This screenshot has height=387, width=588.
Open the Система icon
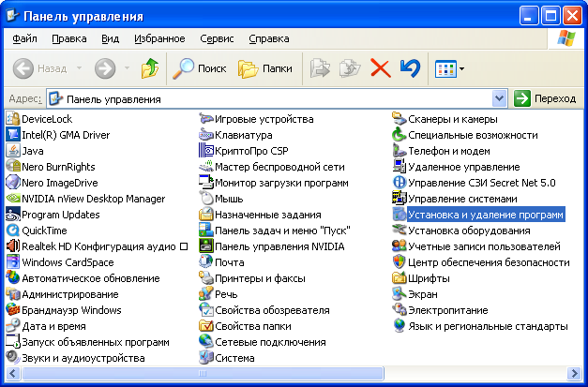[206, 357]
